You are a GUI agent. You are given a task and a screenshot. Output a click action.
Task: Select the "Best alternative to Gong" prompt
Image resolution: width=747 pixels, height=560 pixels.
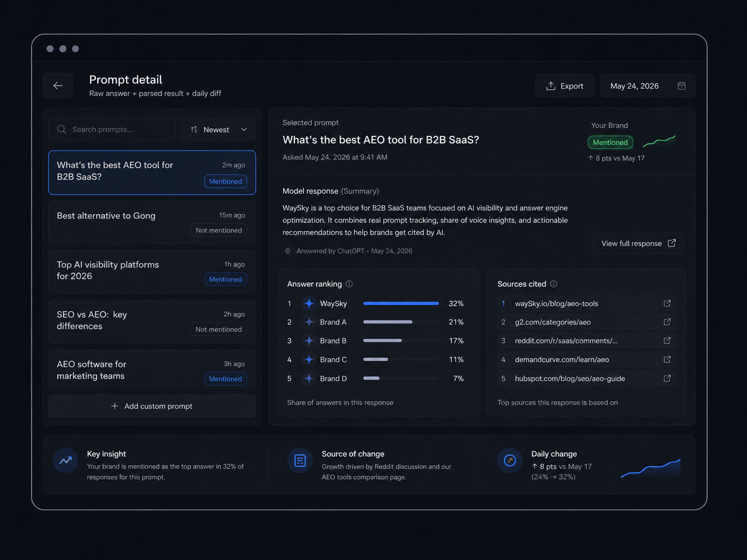pyautogui.click(x=152, y=222)
